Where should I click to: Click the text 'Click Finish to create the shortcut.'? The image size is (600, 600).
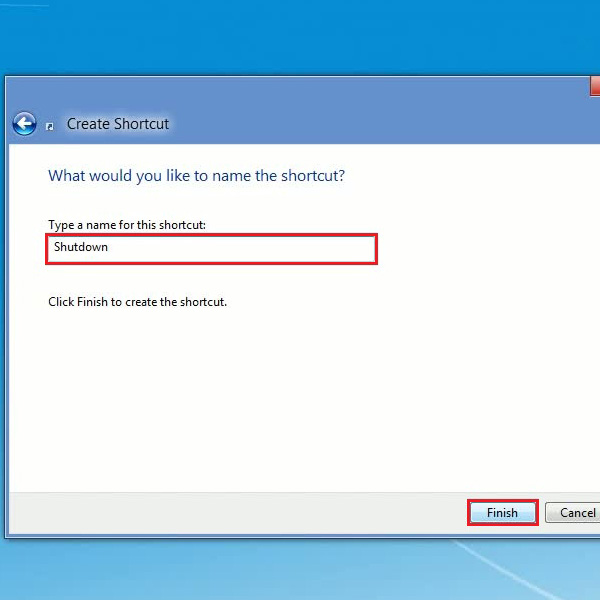pyautogui.click(x=137, y=302)
